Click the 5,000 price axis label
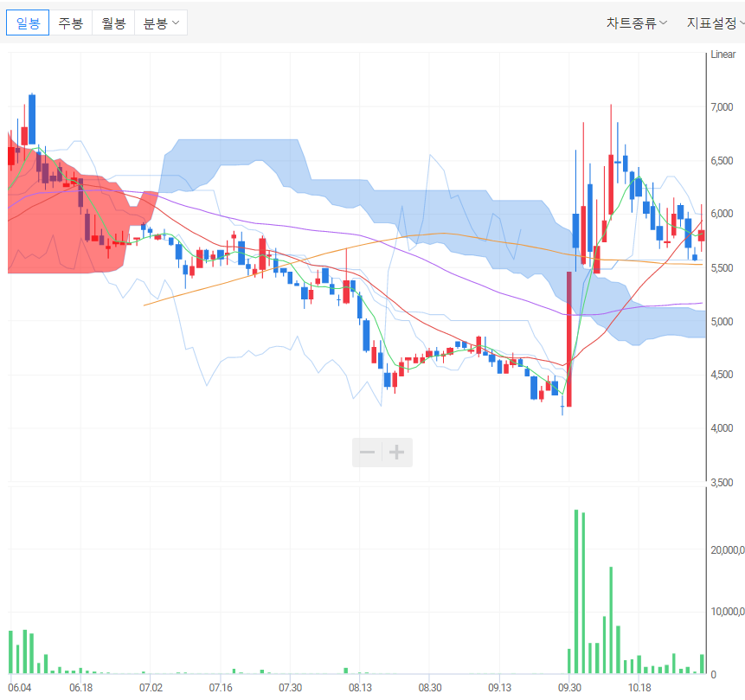The width and height of the screenshot is (745, 700). click(722, 322)
